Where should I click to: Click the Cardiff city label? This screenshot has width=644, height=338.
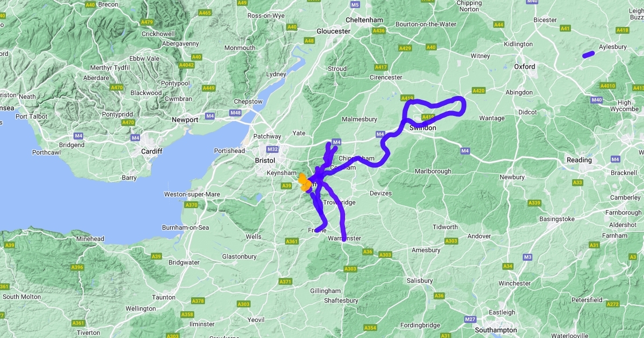tap(151, 152)
